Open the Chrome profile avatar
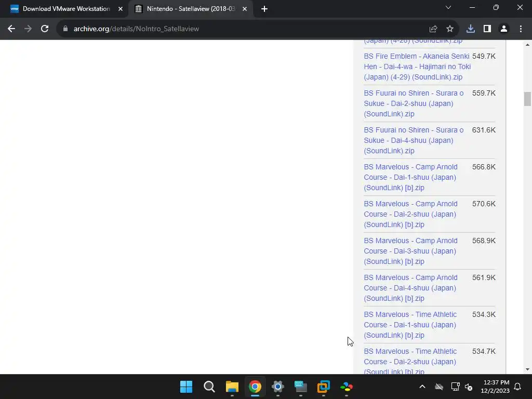This screenshot has width=532, height=399. (504, 29)
